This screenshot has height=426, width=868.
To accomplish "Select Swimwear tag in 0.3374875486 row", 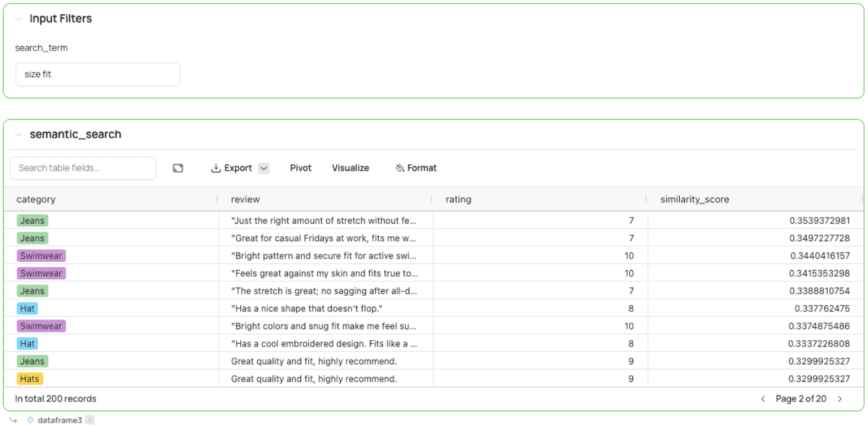I will (x=41, y=326).
